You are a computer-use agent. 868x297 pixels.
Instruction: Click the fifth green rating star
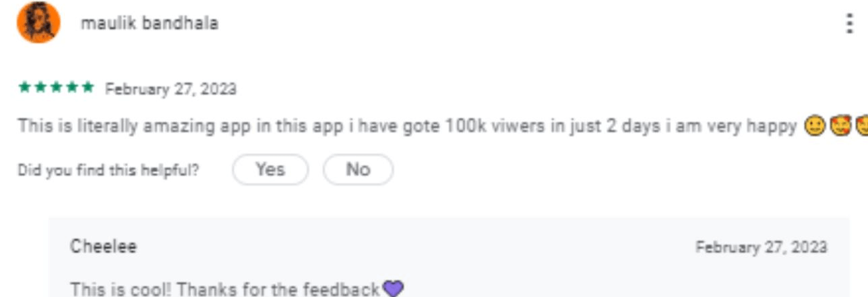88,88
